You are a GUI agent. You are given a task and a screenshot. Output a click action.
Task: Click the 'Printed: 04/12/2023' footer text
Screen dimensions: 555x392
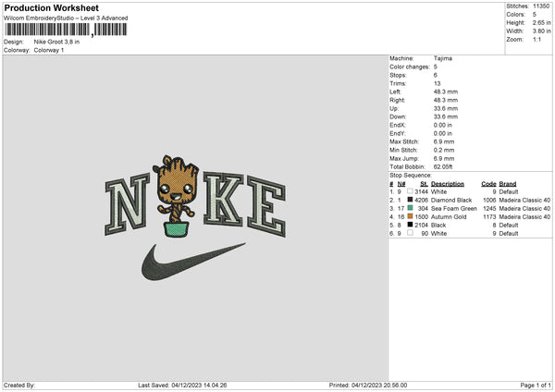pos(355,385)
